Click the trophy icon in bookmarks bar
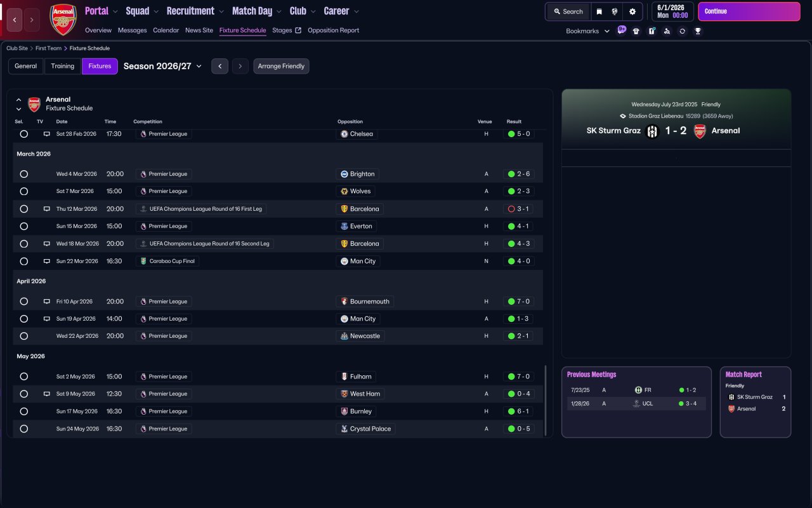Image resolution: width=812 pixels, height=508 pixels. coord(698,31)
